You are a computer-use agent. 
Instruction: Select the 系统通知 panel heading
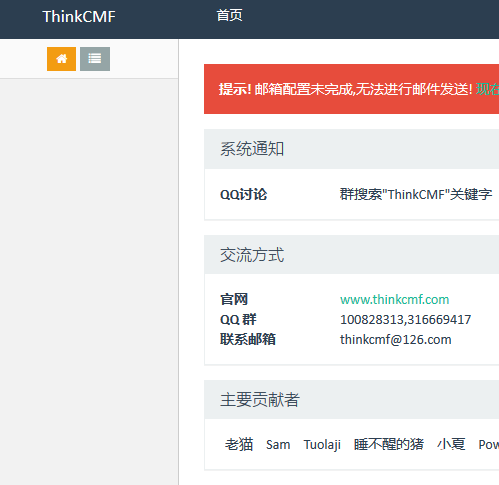252,149
